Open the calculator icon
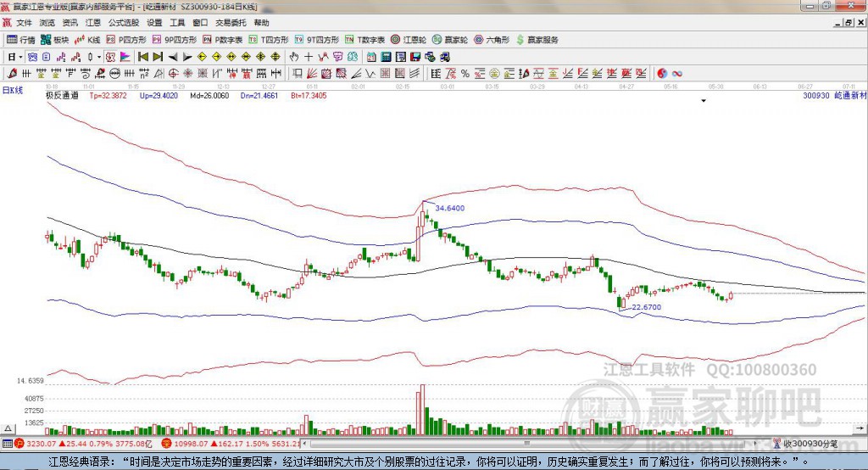Image resolution: width=868 pixels, height=470 pixels. [x=386, y=57]
